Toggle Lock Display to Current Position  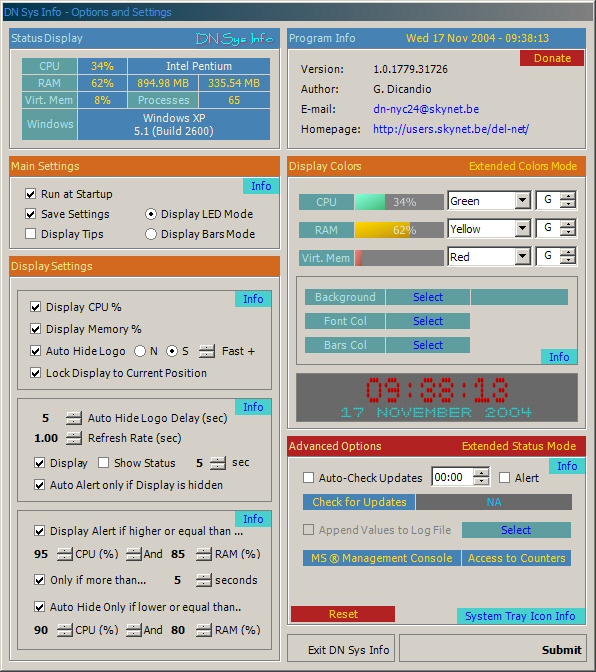[x=36, y=373]
